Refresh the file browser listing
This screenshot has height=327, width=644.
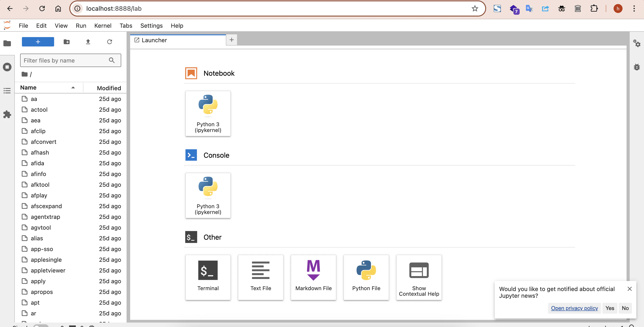tap(110, 42)
